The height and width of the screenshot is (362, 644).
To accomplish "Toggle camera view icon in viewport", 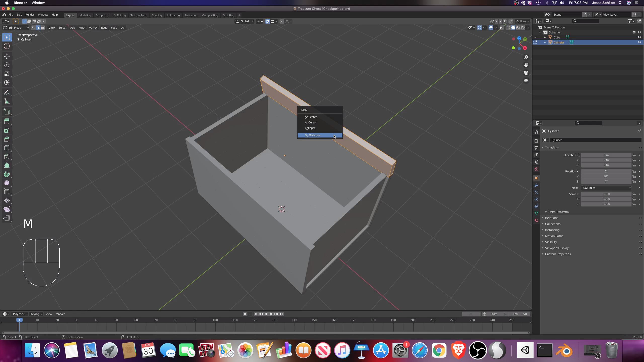I will (526, 73).
